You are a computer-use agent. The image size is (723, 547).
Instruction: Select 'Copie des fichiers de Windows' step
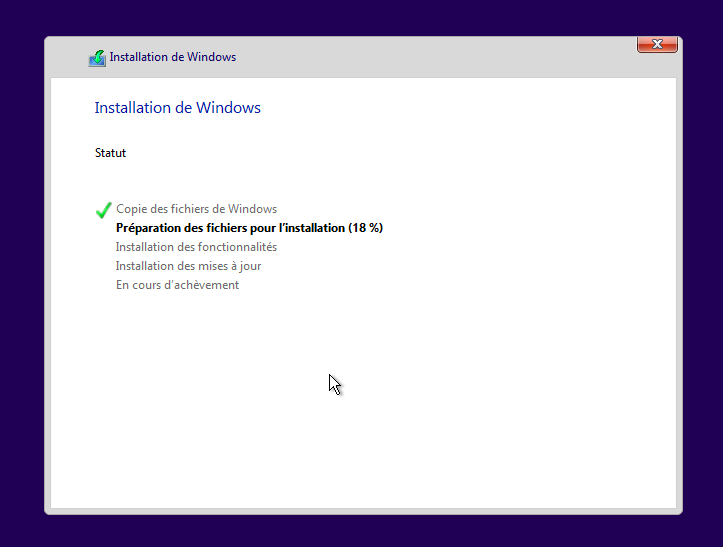click(x=196, y=209)
